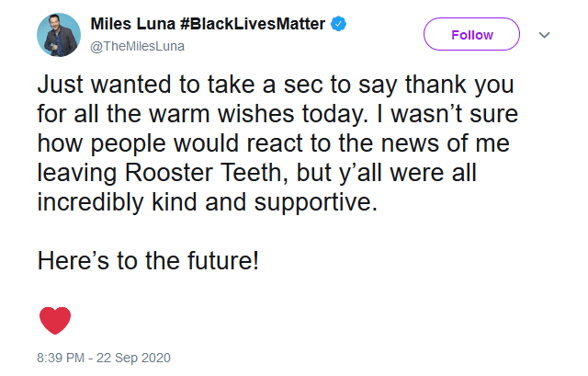Click the phrase "I wasn't sure"
Viewport: 588px width, 376px height.
[447, 114]
